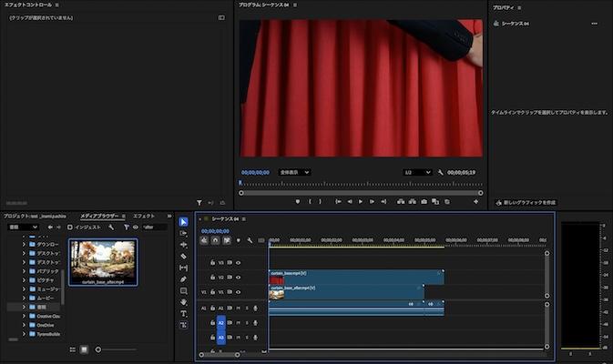This screenshot has height=364, width=613.
Task: Mute the A1 audio track
Action: point(238,308)
